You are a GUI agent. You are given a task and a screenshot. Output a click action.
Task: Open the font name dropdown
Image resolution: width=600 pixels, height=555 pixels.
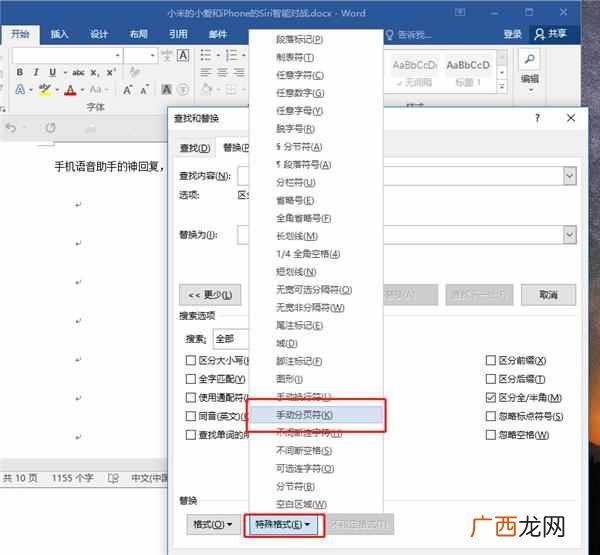click(117, 56)
